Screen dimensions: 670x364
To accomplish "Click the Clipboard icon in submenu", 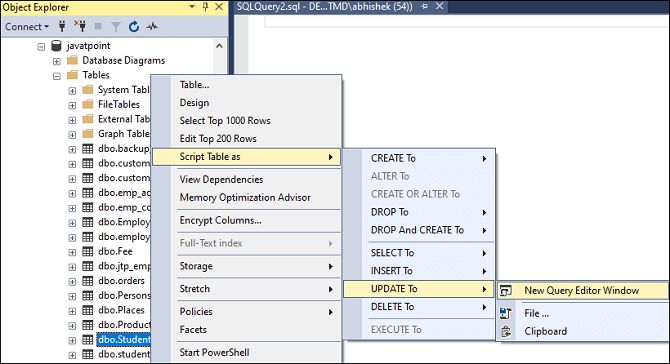I will click(506, 332).
